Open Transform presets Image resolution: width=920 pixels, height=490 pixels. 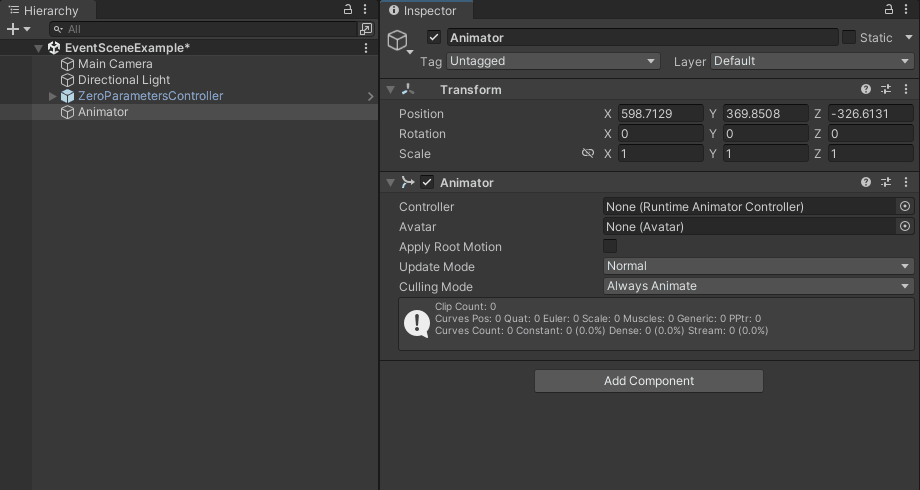(886, 89)
